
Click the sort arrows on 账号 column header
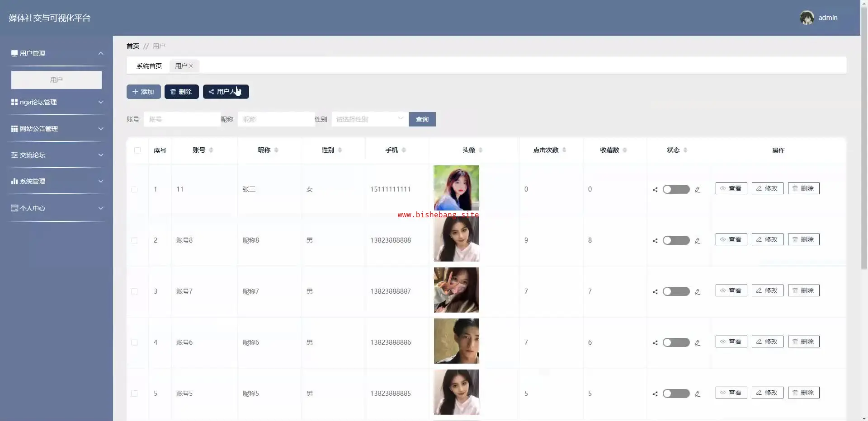(211, 150)
